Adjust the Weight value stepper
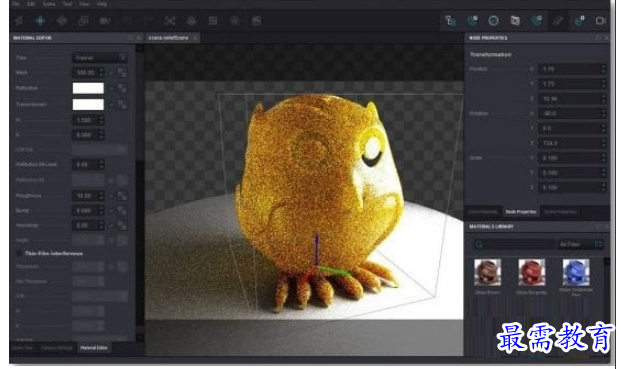 101,72
